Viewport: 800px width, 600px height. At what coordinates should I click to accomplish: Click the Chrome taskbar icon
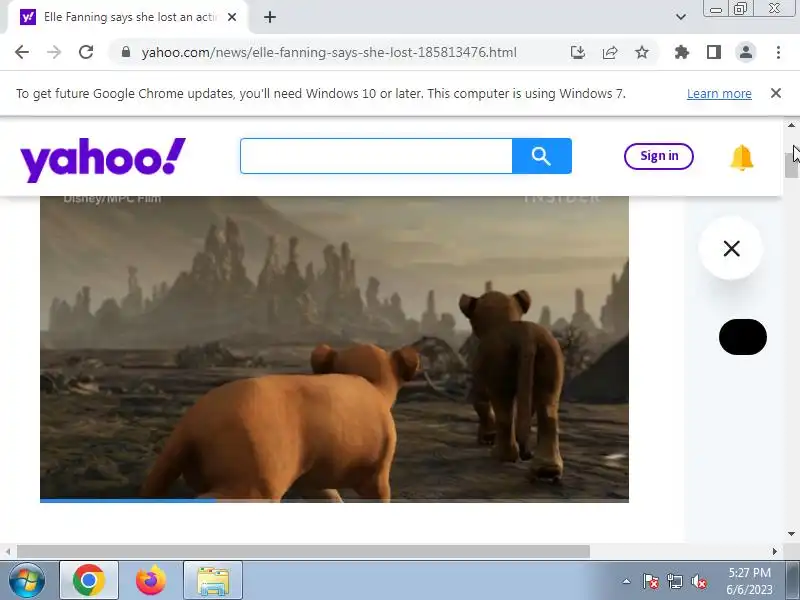pos(89,580)
